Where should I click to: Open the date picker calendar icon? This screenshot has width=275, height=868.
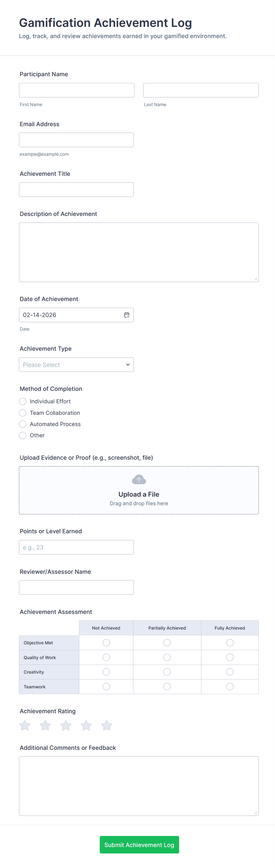click(127, 315)
